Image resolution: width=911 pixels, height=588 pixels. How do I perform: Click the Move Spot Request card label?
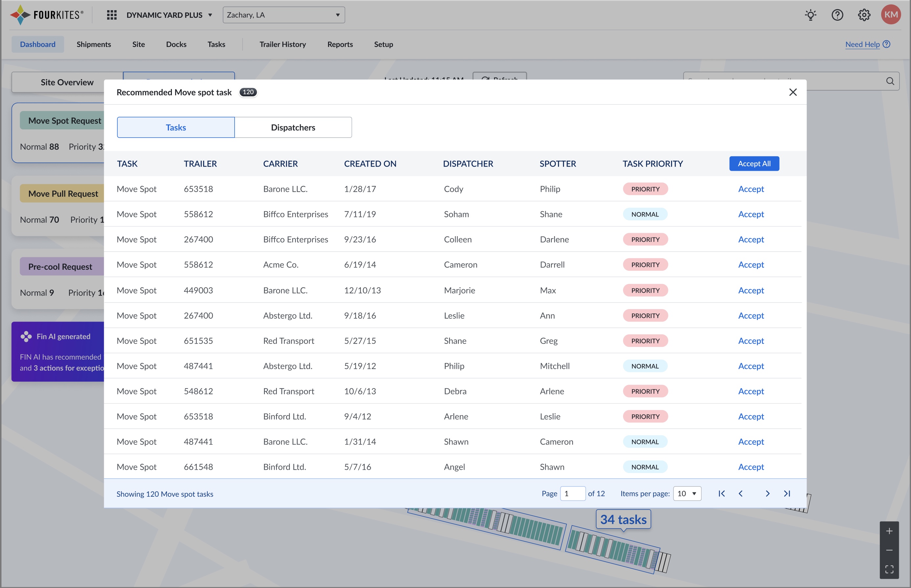(x=64, y=121)
